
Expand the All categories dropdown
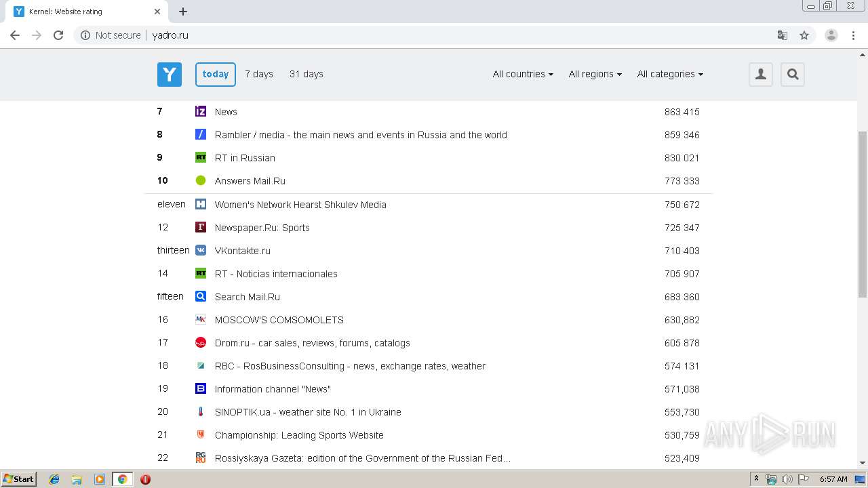(x=670, y=74)
